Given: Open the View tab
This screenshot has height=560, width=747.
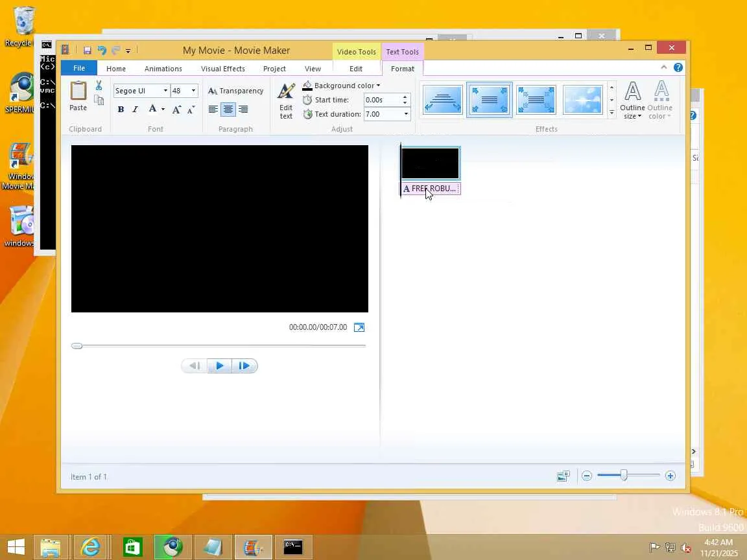Looking at the screenshot, I should [313, 69].
